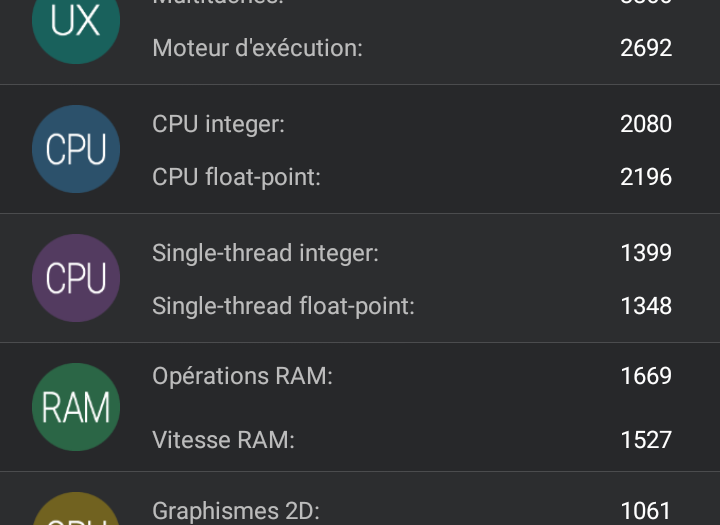Tap the CPU integer score 2080
Screen dimensions: 720x525
pyautogui.click(x=646, y=124)
